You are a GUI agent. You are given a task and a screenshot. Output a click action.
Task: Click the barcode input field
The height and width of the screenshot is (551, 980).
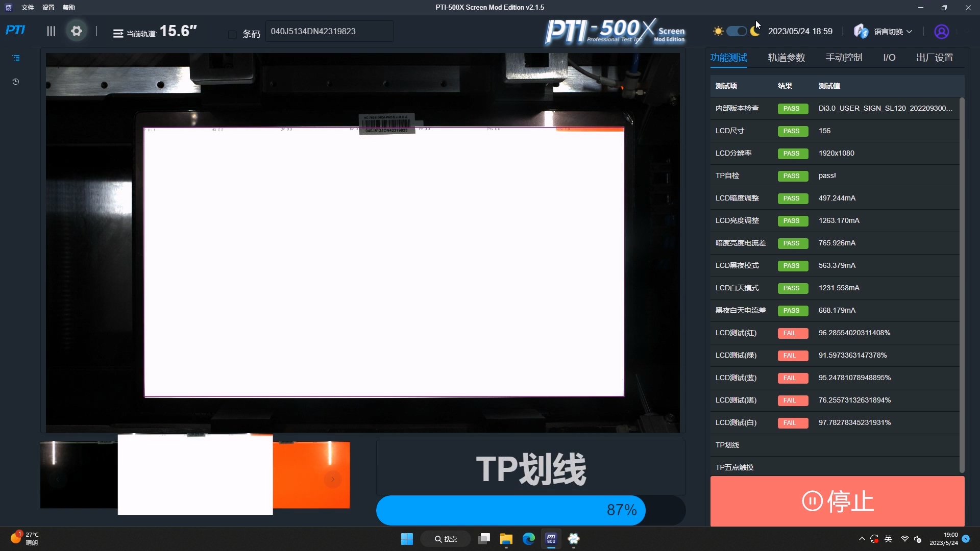click(329, 32)
